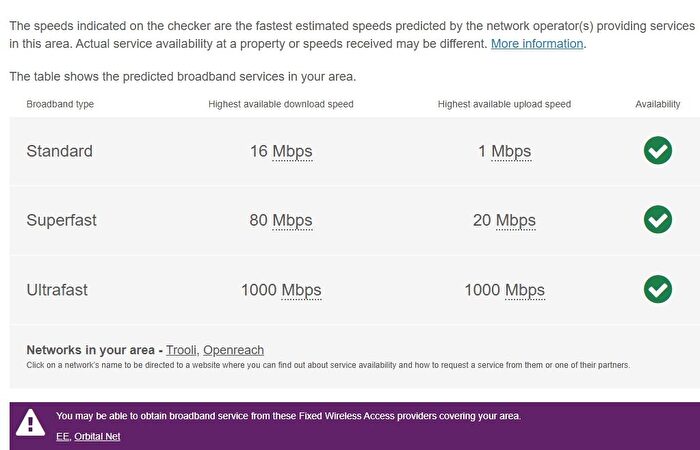Click the Availability column header
This screenshot has height=450, width=700.
coord(657,104)
